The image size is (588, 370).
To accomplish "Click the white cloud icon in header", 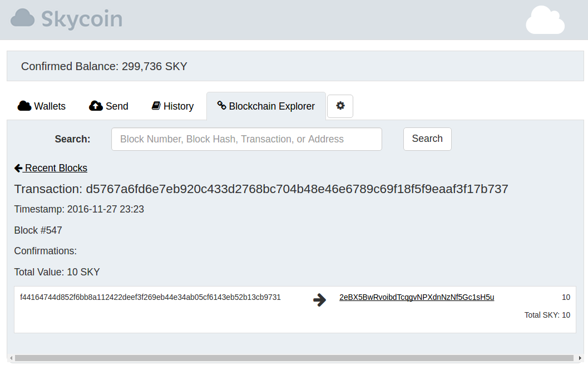I will point(545,21).
